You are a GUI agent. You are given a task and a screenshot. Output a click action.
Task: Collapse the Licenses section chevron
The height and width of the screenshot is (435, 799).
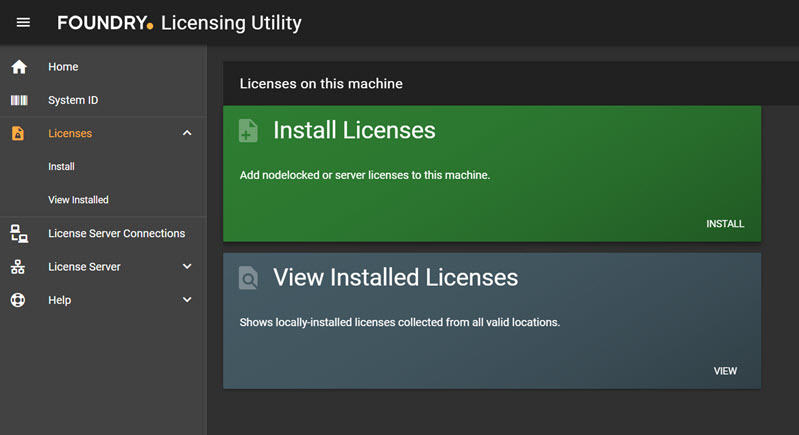click(x=187, y=133)
